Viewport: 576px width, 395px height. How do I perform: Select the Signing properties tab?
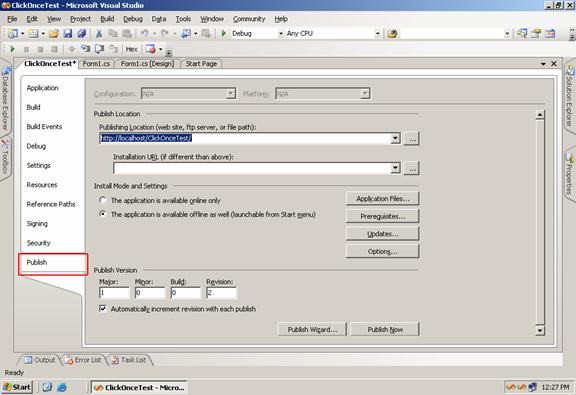(x=37, y=223)
